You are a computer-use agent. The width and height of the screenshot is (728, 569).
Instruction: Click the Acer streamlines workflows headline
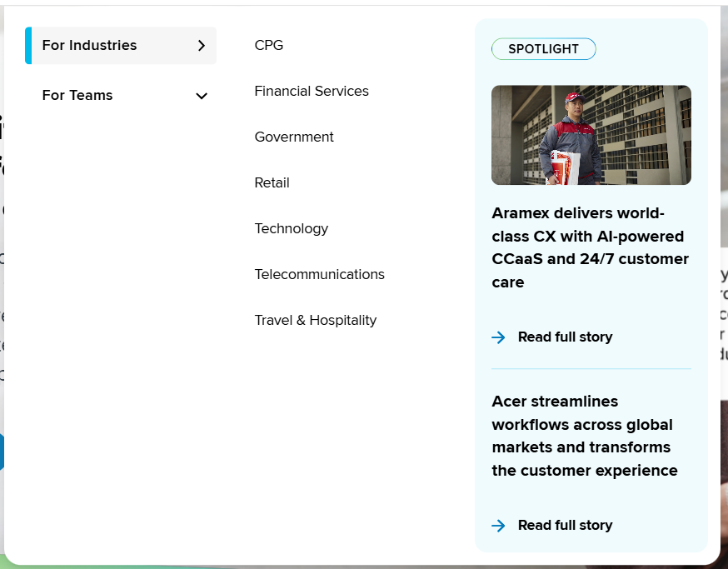click(585, 436)
